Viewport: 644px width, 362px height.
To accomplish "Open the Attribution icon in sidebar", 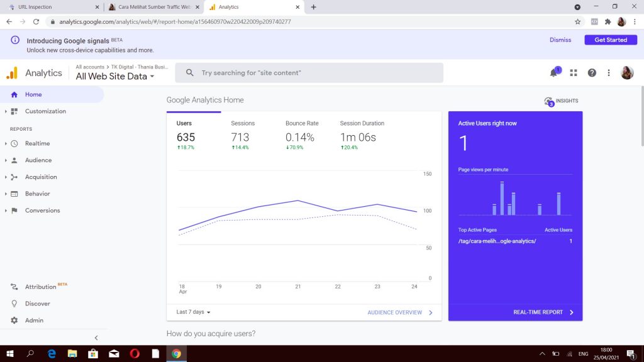I will (14, 287).
